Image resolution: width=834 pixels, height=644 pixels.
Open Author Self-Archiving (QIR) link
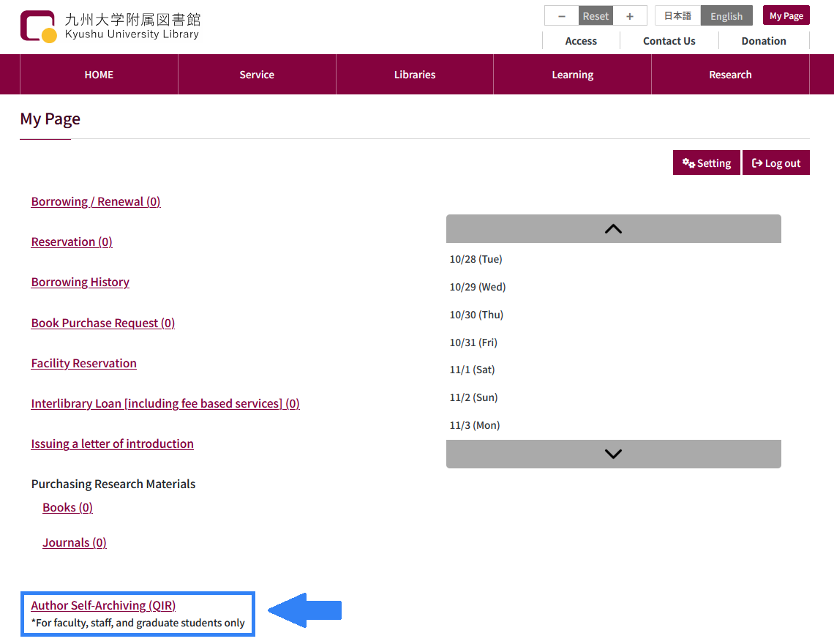point(103,605)
